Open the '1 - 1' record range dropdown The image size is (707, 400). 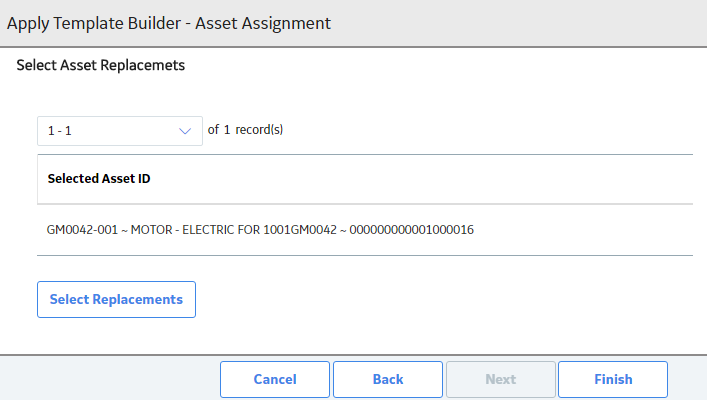click(119, 131)
